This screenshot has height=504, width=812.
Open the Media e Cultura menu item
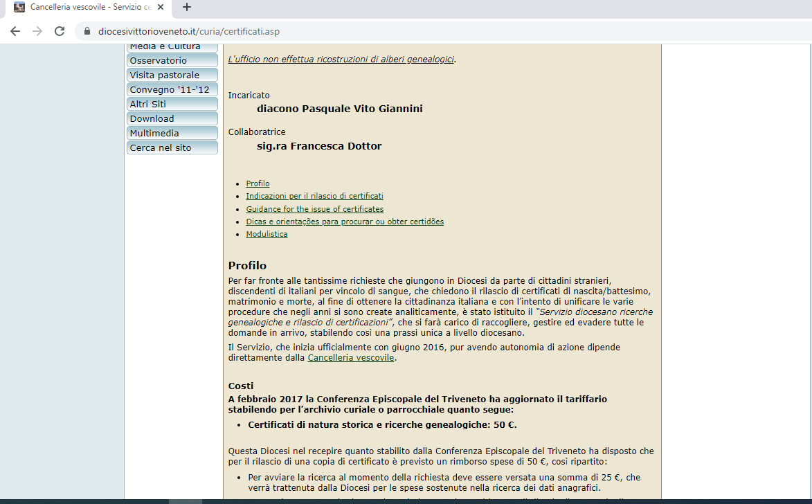pyautogui.click(x=172, y=48)
